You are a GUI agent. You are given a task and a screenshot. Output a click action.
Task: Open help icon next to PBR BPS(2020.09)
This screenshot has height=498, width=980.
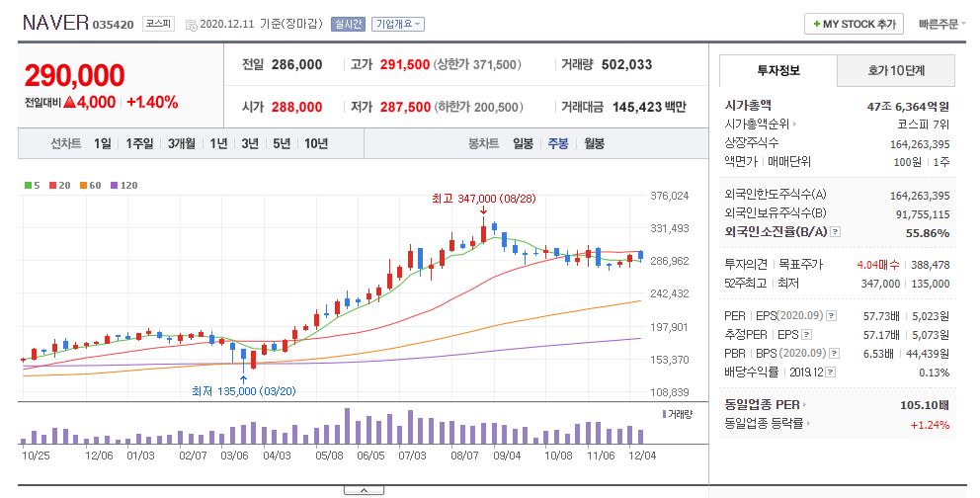pos(835,353)
